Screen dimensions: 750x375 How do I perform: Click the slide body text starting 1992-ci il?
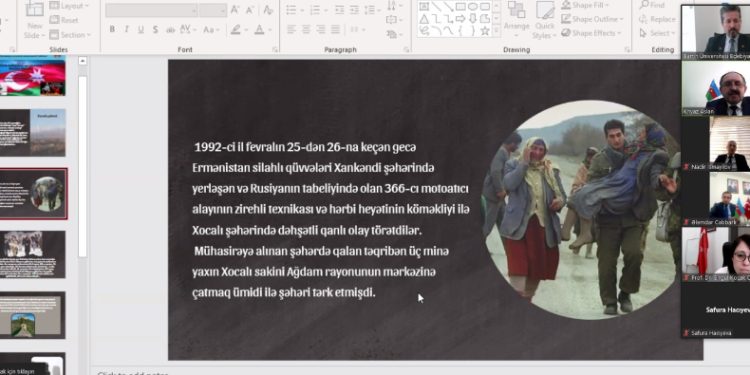(x=331, y=220)
